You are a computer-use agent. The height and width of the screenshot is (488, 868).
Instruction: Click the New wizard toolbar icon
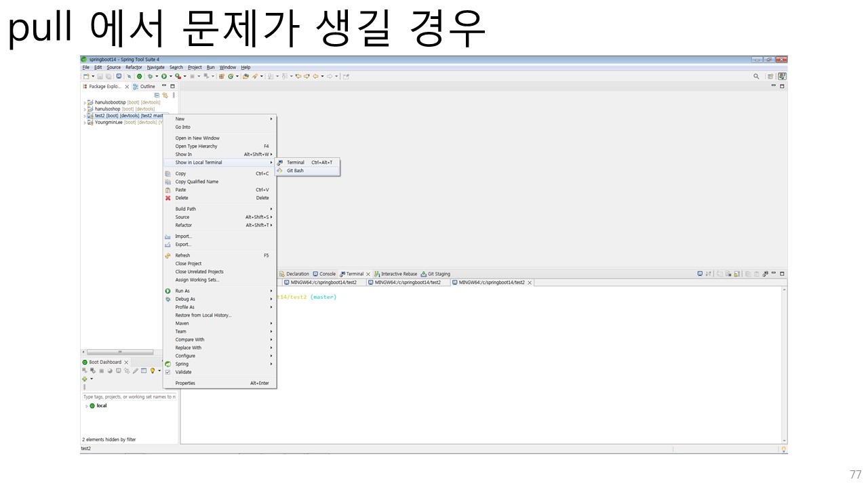coord(86,77)
